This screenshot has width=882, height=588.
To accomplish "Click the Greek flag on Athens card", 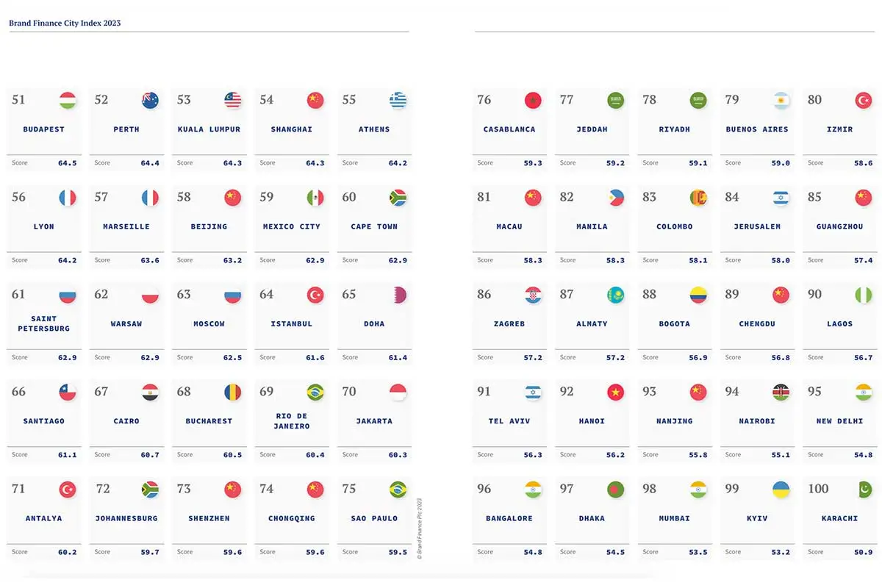I will pyautogui.click(x=398, y=101).
